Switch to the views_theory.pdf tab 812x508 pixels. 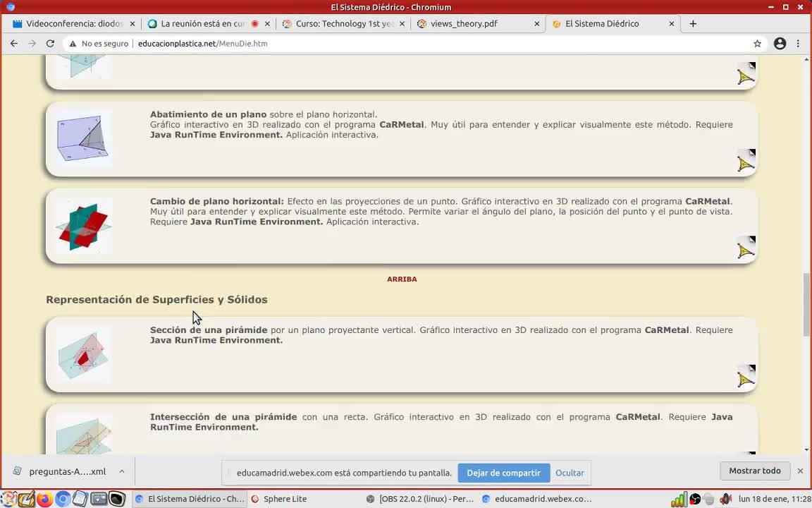click(x=478, y=24)
